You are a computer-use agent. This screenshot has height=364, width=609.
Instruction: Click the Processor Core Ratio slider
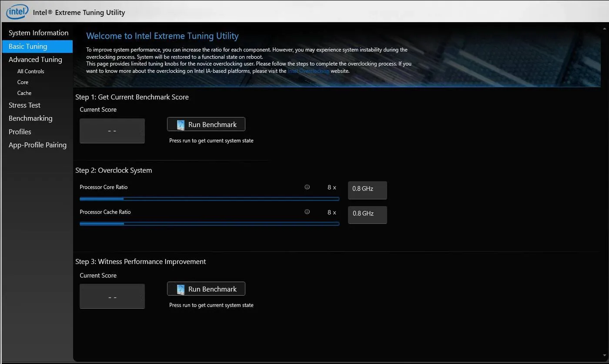click(x=209, y=199)
